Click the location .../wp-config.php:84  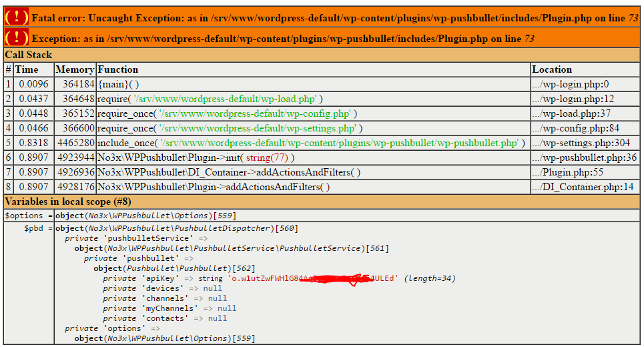pos(575,129)
